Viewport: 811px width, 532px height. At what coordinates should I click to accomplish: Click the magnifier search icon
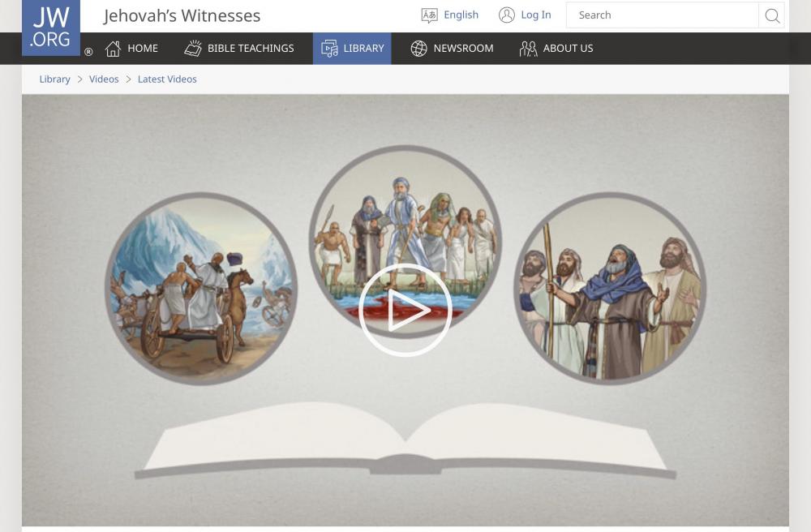point(772,15)
